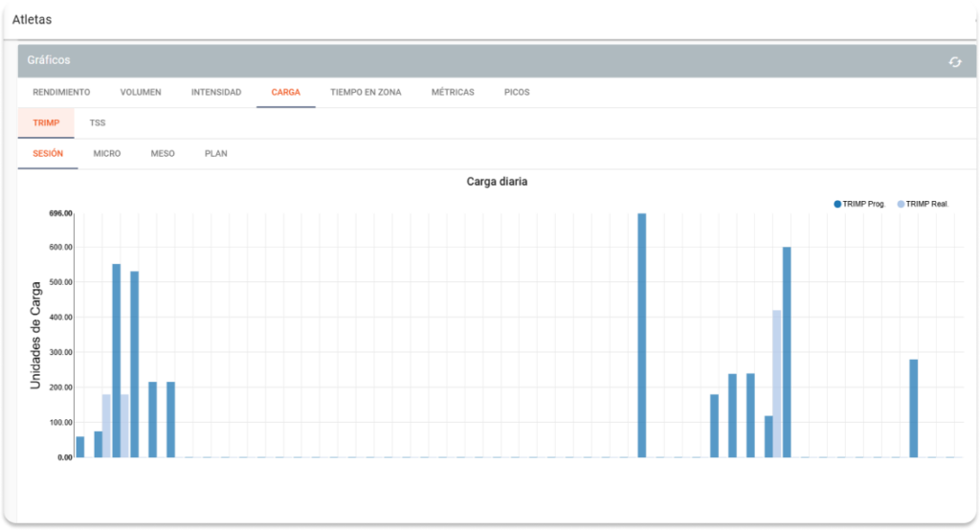Viewport: 980px width, 530px height.
Task: Switch to the Volumen tab
Action: 141,93
